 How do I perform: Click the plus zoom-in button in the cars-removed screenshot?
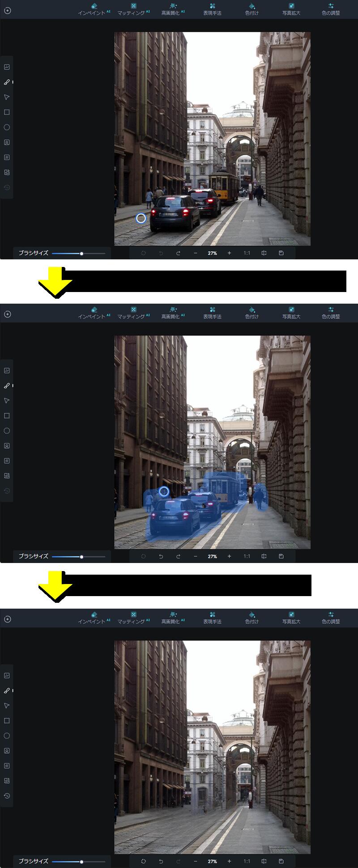[x=229, y=861]
